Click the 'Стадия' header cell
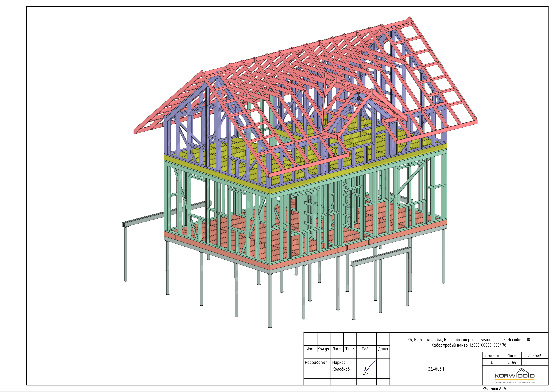Screen dimensions: 555x392 [x=492, y=356]
